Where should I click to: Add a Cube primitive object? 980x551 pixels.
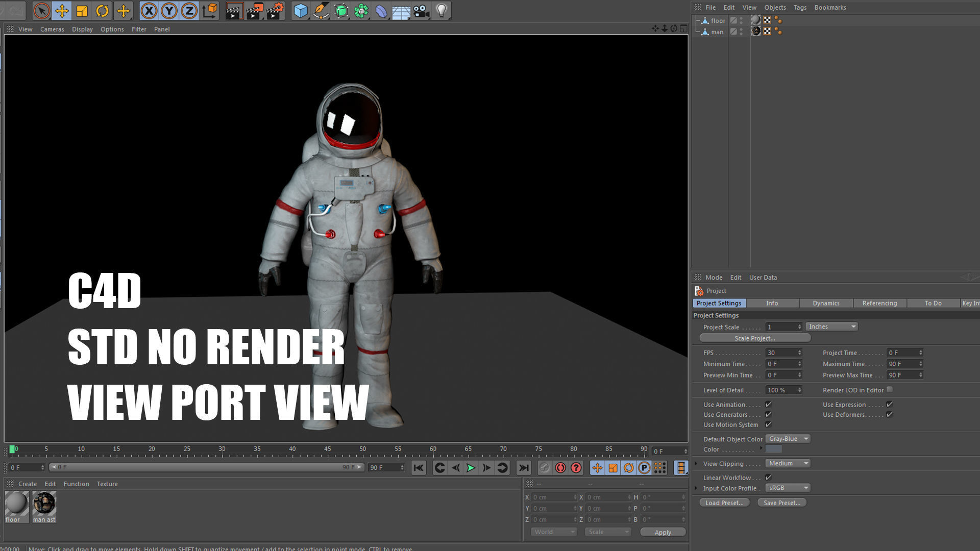pos(301,11)
